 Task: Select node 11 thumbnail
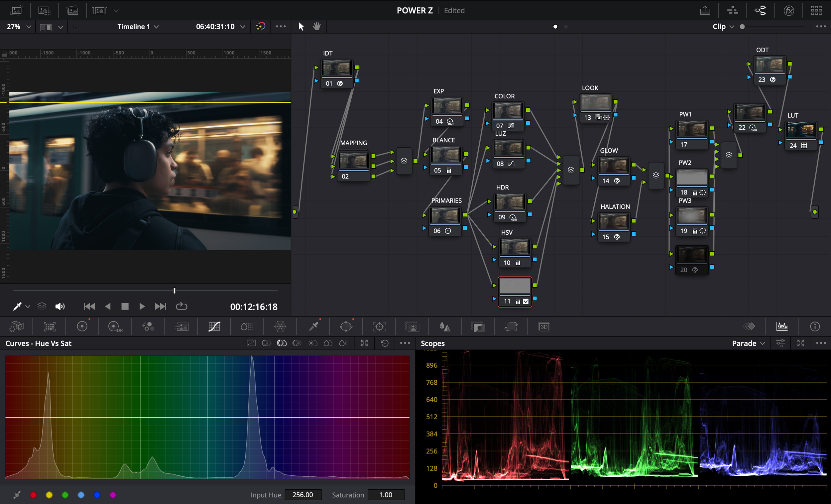coord(515,286)
